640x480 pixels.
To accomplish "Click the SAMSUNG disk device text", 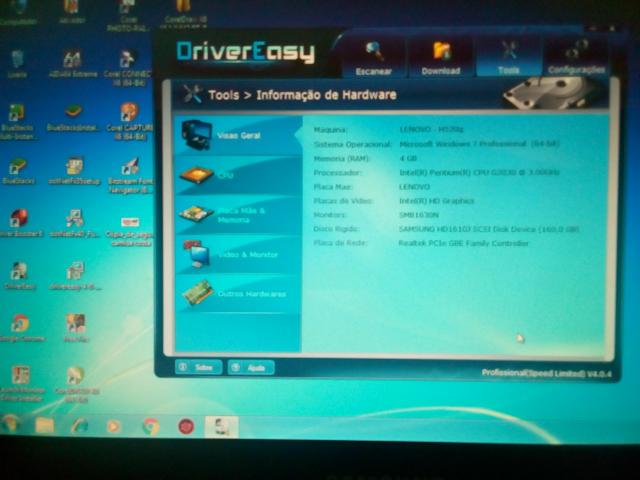I will pos(489,229).
